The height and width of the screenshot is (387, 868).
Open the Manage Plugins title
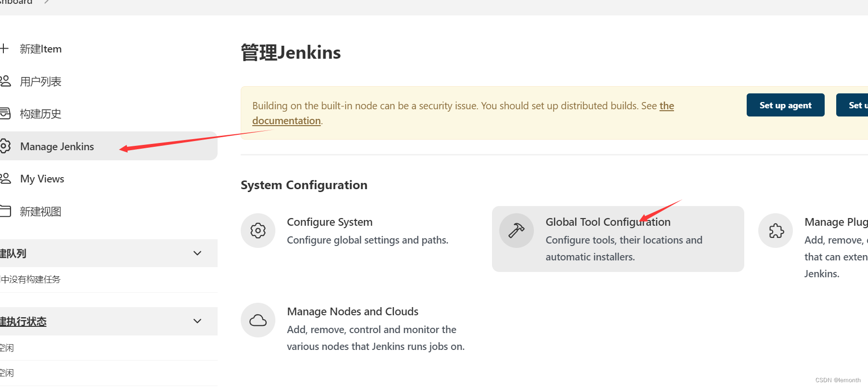click(x=836, y=222)
